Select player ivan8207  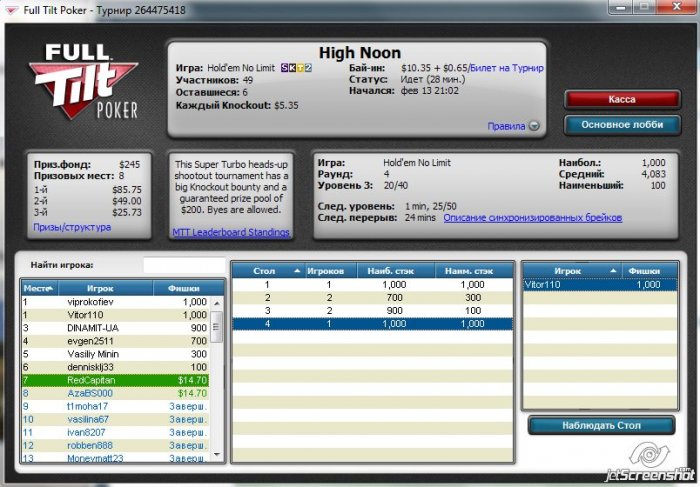(x=115, y=433)
